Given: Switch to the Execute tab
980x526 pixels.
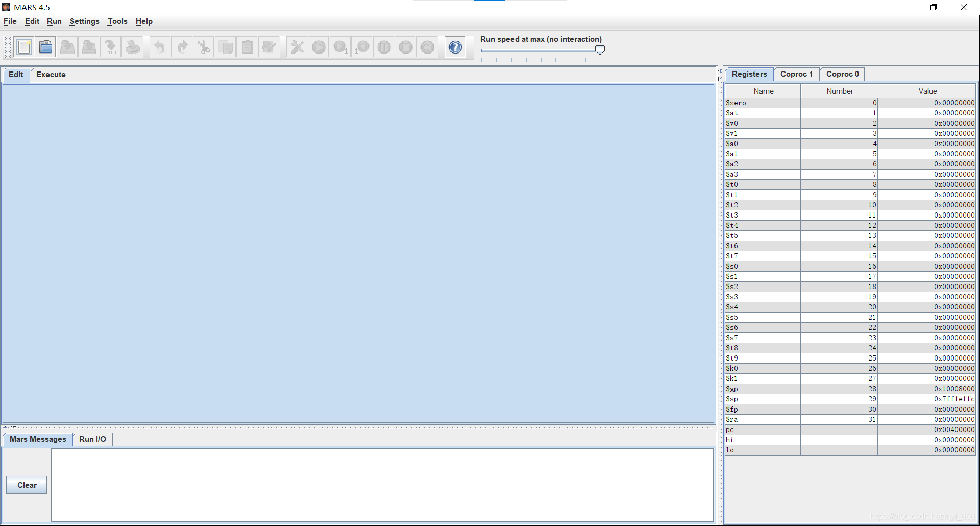Looking at the screenshot, I should pos(51,75).
